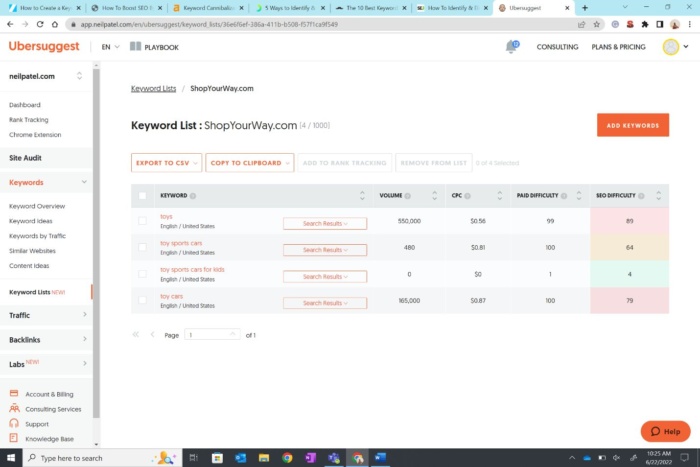Click the SEO Difficulty info icon
Image resolution: width=700 pixels, height=467 pixels.
pyautogui.click(x=641, y=196)
